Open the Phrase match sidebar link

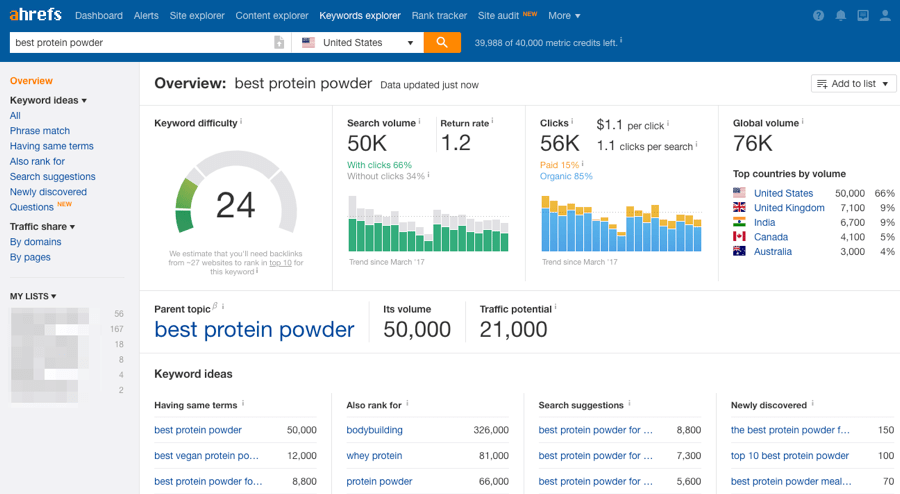click(40, 131)
